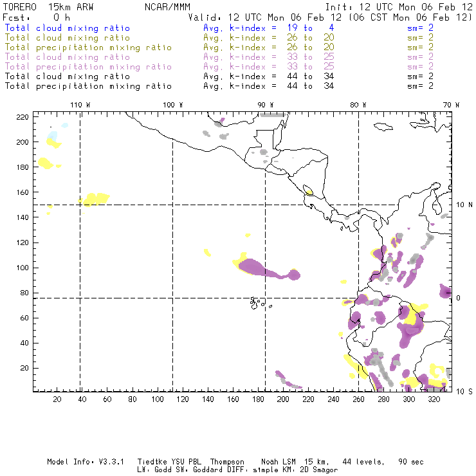This screenshot has height=476, width=476.
Task: Click the black "Total cloud mixing ratio" legend entry
Action: click(68, 76)
